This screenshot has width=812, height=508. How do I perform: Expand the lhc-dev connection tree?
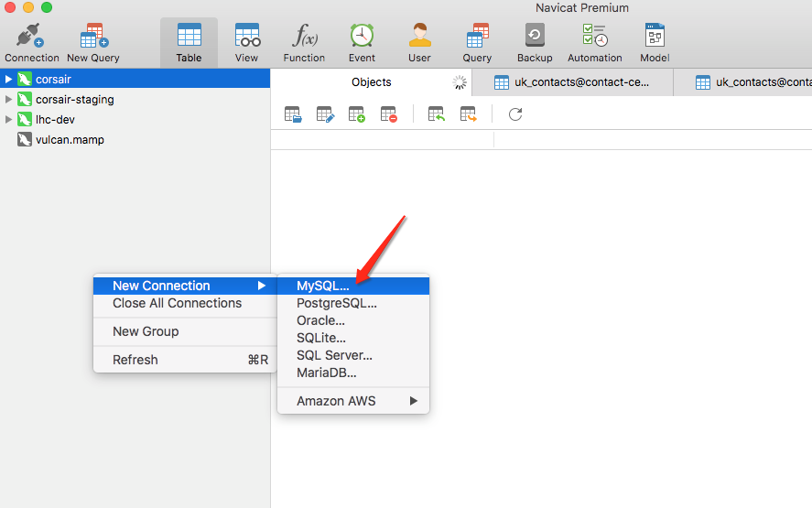coord(8,120)
